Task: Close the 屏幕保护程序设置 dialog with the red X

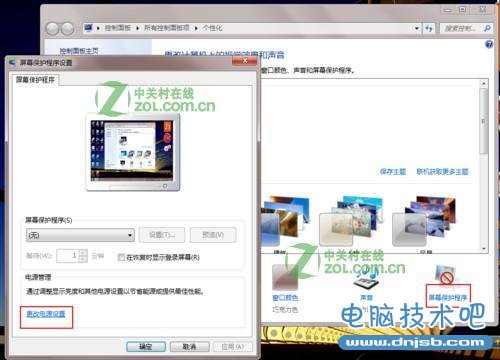Action: (x=245, y=61)
